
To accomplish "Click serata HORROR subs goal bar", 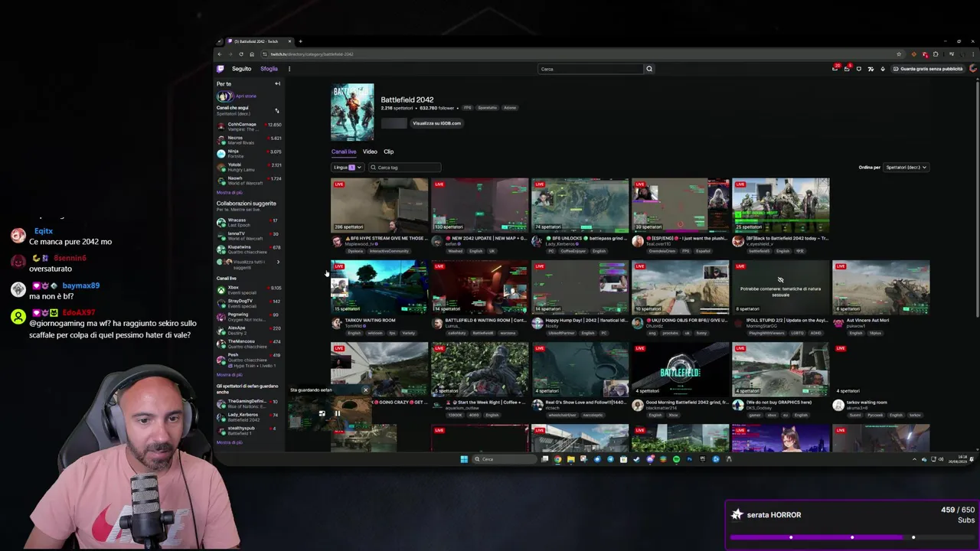I will (853, 525).
